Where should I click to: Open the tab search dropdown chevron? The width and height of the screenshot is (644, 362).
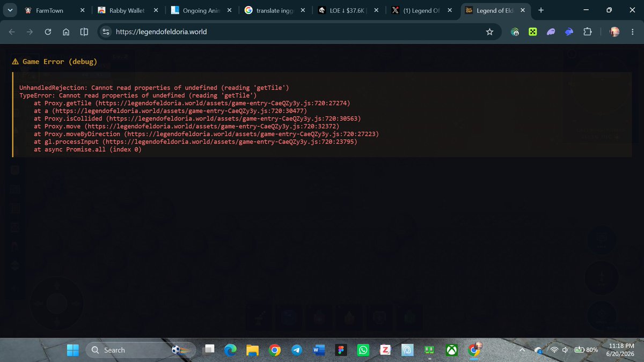(x=10, y=10)
